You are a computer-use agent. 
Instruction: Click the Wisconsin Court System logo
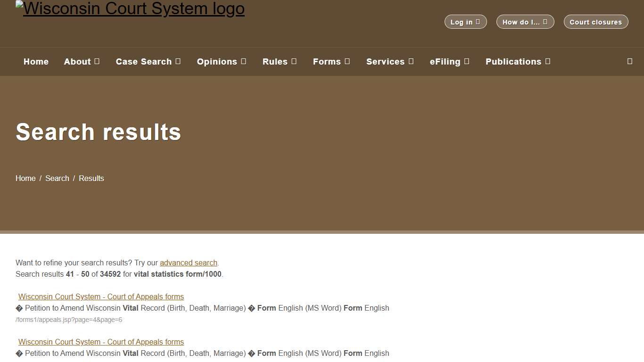pos(130,8)
